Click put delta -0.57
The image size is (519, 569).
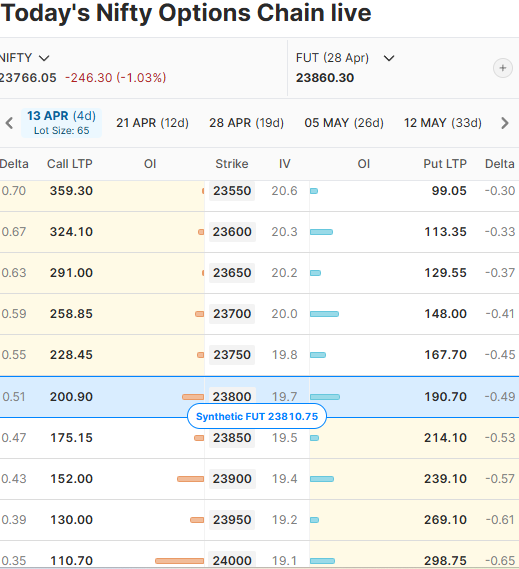500,479
